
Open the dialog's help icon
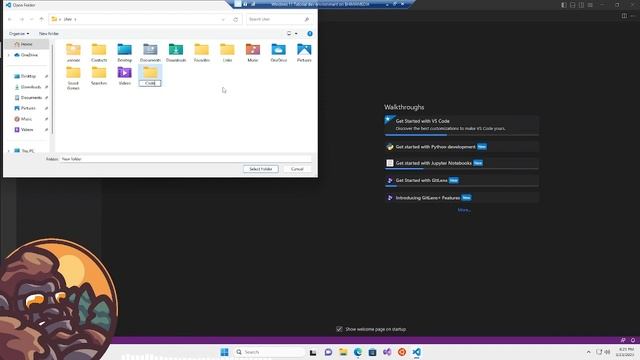coord(310,33)
